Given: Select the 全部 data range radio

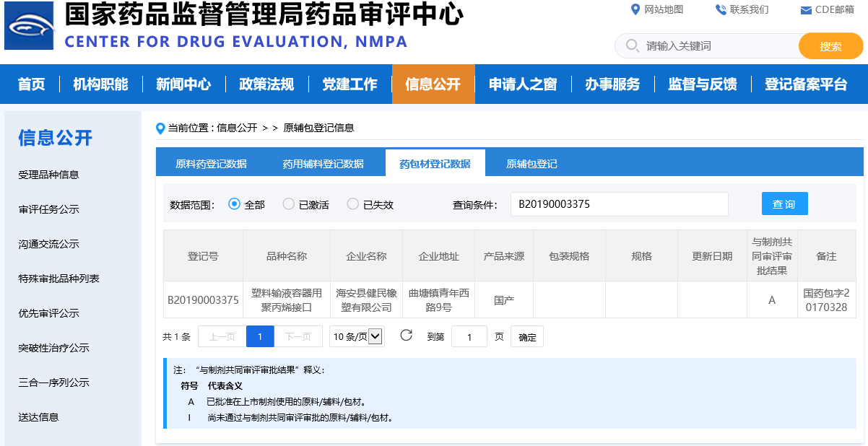Looking at the screenshot, I should click(x=234, y=204).
